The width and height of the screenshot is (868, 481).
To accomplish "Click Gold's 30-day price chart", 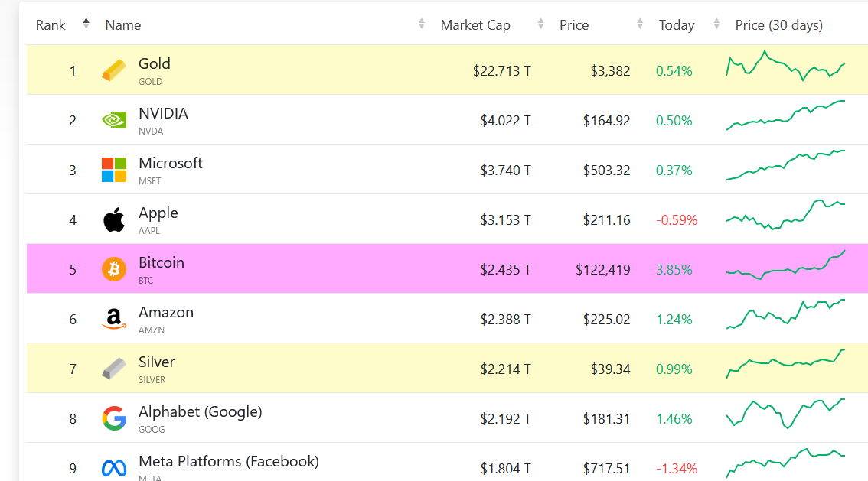I will coord(785,67).
